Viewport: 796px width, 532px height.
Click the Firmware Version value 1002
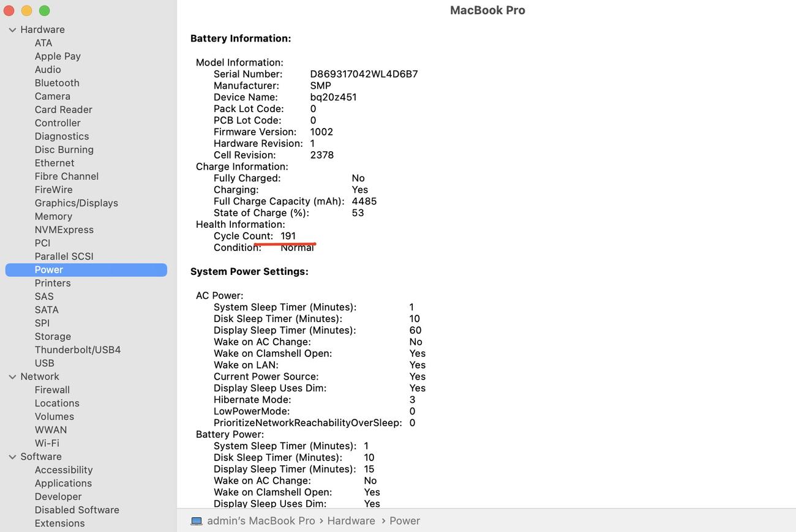point(321,132)
